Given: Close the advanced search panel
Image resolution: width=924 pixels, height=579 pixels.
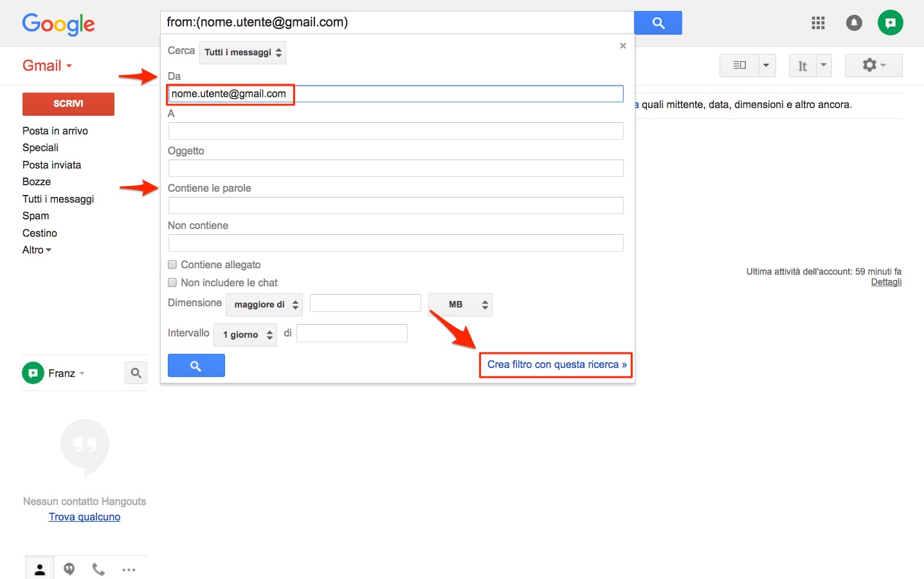Looking at the screenshot, I should (622, 46).
